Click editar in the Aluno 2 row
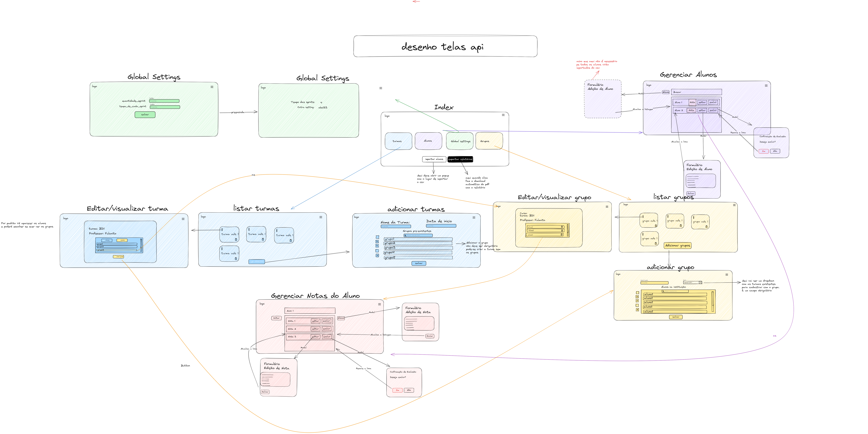Screen dimensions: 868x434 [702, 110]
